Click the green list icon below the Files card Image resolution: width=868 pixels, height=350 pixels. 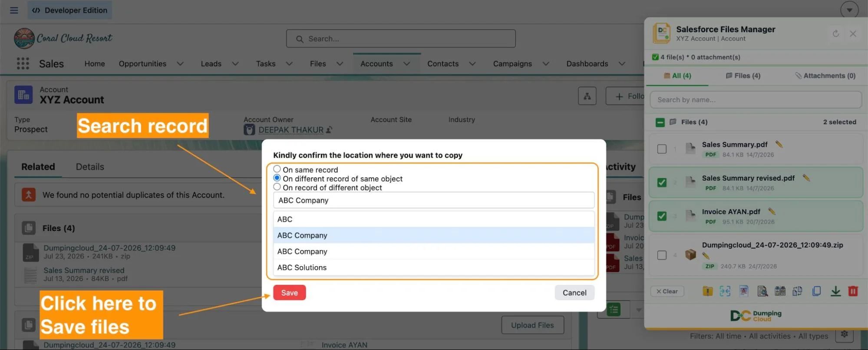(x=613, y=310)
